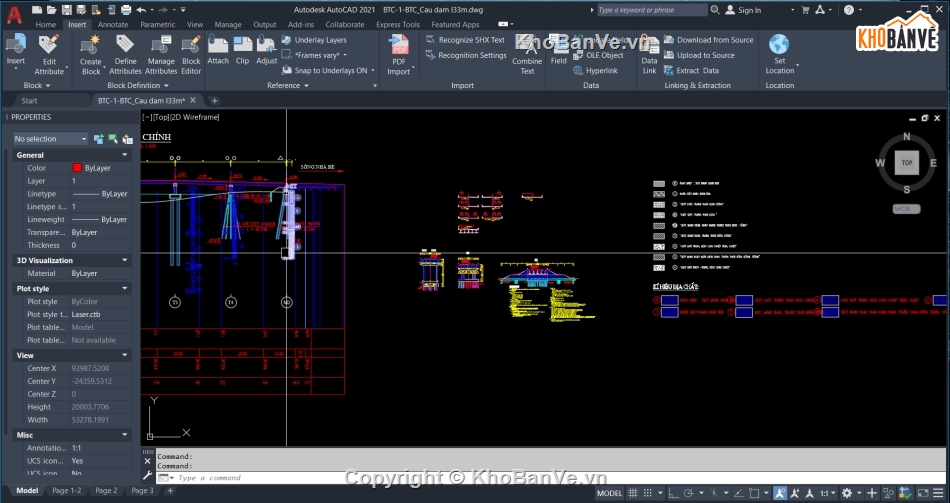Collapse the Misc properties section
This screenshot has width=950, height=503.
point(125,435)
